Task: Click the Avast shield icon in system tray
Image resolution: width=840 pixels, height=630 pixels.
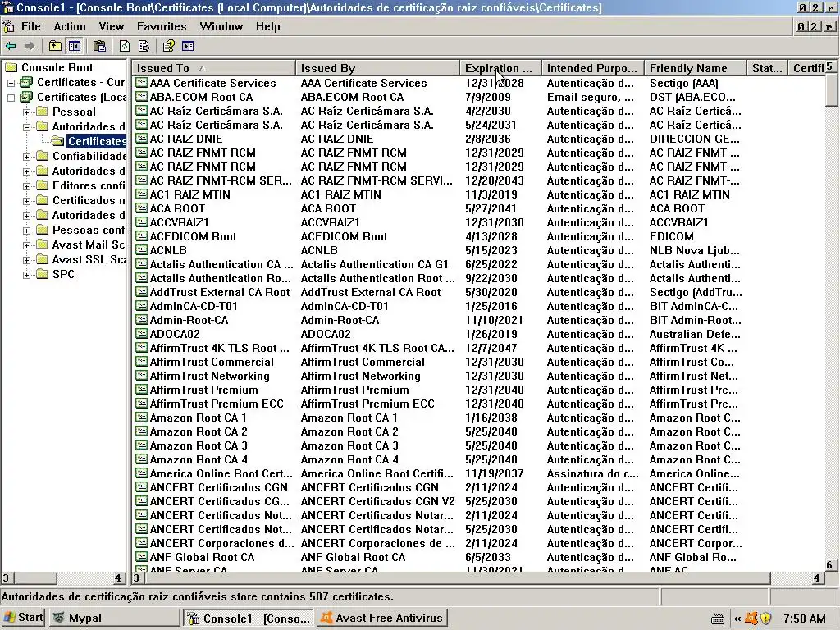Action: (x=751, y=619)
